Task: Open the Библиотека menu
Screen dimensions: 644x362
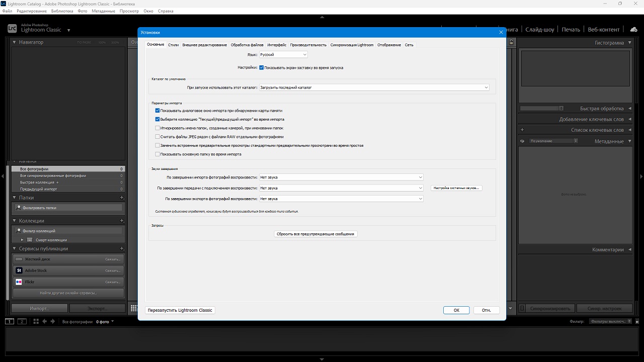Action: tap(62, 11)
